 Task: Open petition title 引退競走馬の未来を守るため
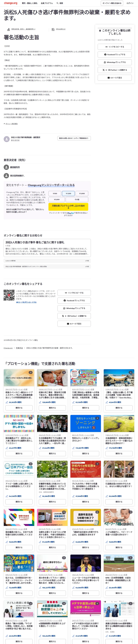tap(119, 485)
